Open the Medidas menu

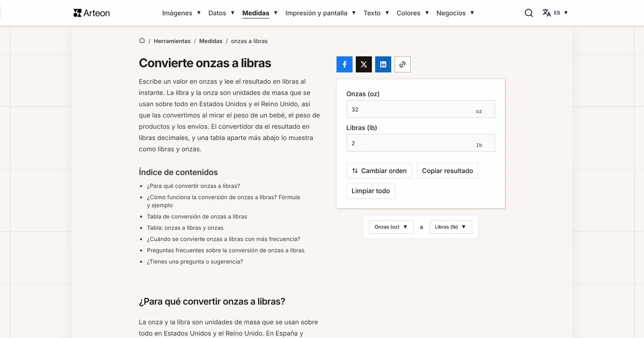tap(260, 13)
